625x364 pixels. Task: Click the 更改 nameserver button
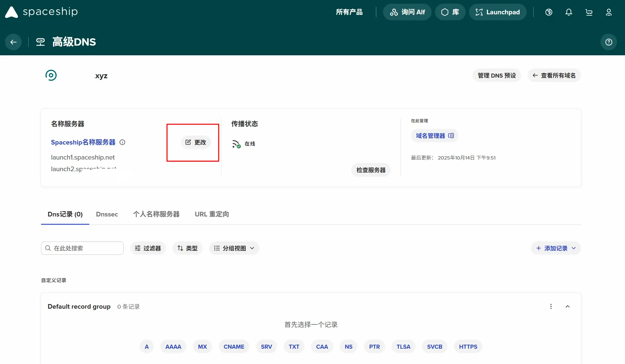[x=196, y=142]
